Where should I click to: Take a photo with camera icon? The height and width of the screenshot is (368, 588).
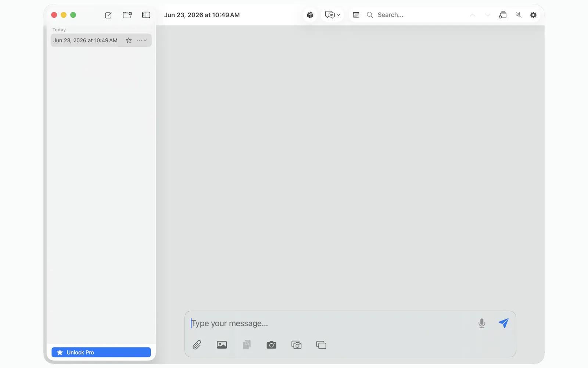tap(271, 345)
